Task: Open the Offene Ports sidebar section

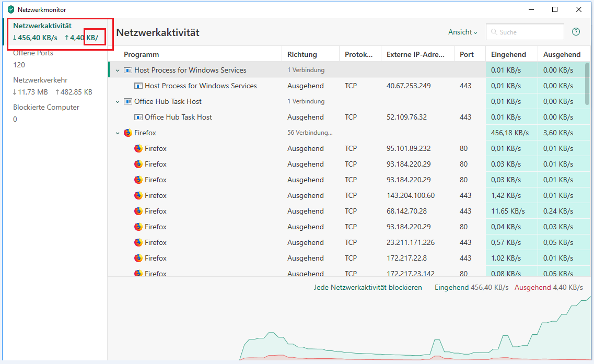Action: 33,58
